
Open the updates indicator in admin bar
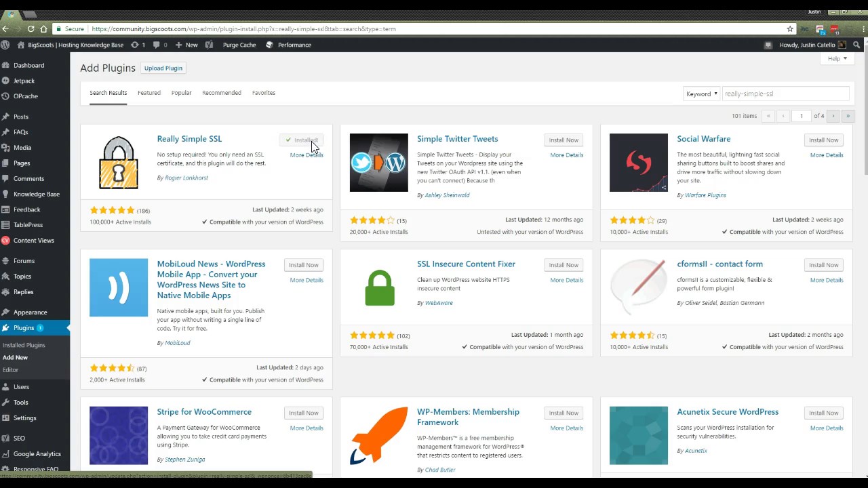138,45
